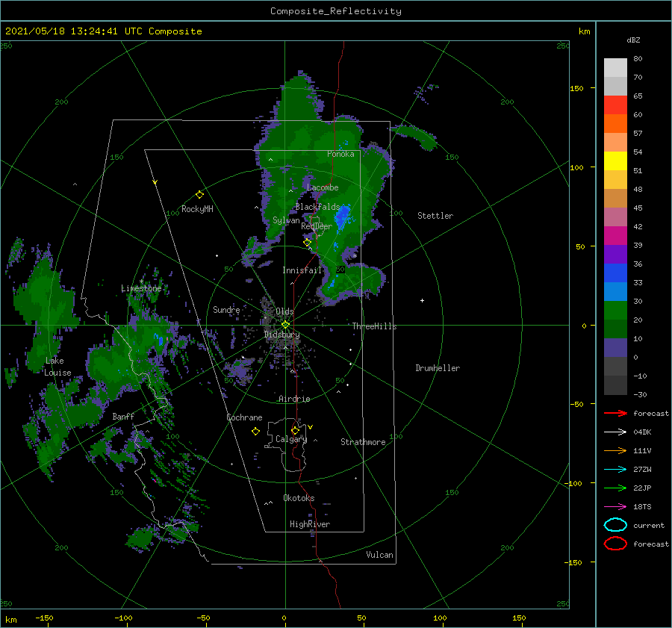
Task: Click the Vulcan town label
Action: tap(379, 554)
